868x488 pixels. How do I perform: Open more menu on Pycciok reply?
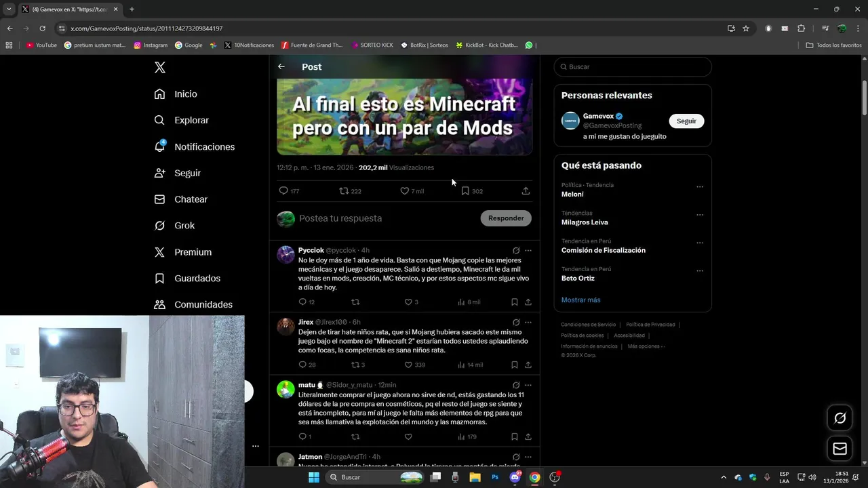[528, 251]
